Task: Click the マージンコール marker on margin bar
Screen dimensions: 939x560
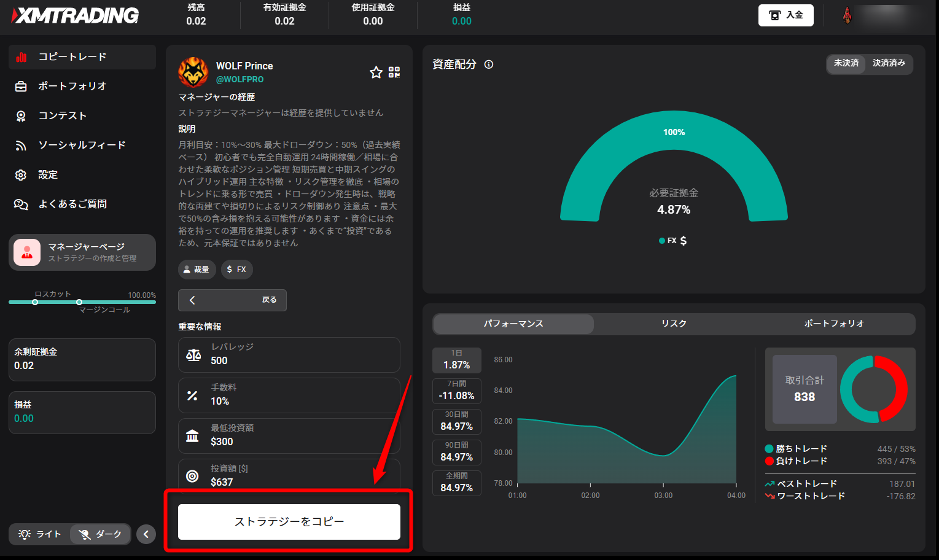Action: coord(79,302)
